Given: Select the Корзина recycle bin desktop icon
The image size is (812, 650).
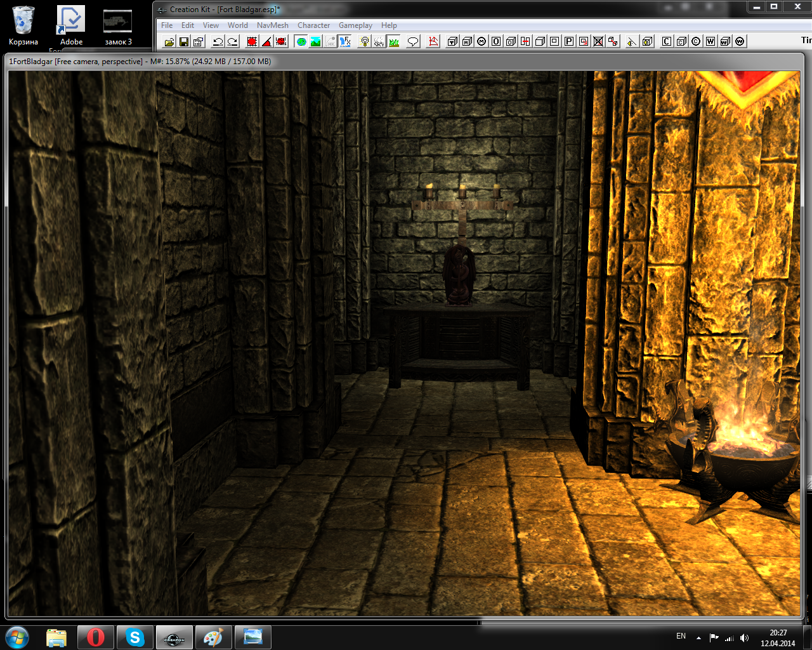Looking at the screenshot, I should pyautogui.click(x=23, y=25).
